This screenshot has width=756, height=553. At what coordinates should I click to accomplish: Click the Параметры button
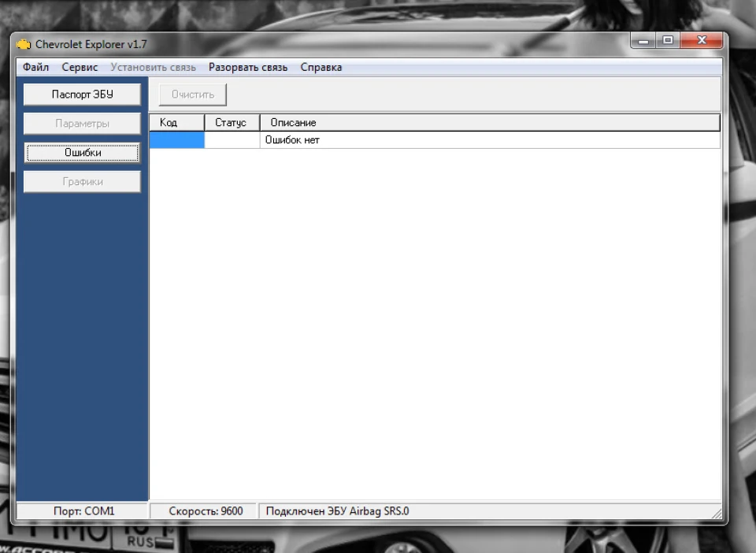pyautogui.click(x=83, y=124)
